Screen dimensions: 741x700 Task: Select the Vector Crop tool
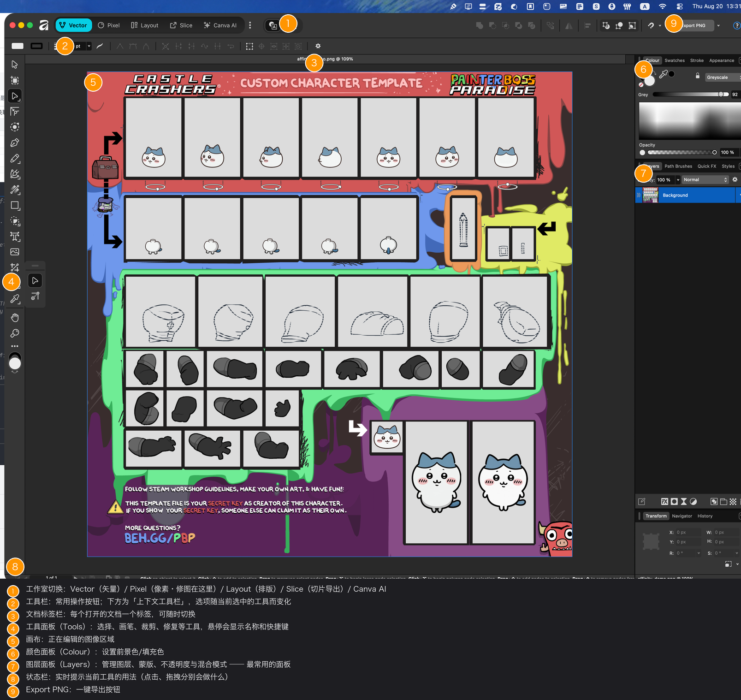coord(15,267)
